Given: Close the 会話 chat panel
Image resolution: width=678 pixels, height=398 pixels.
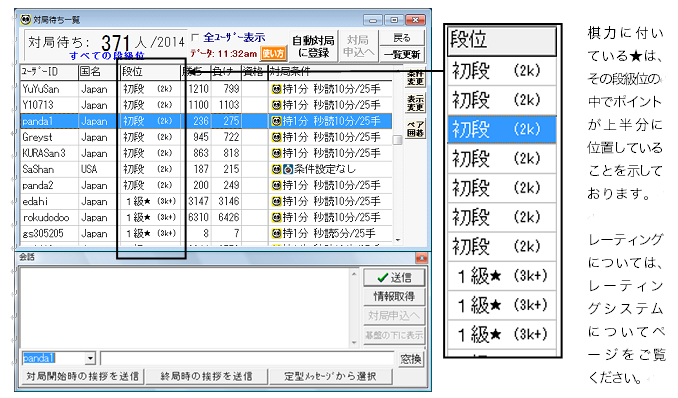Looking at the screenshot, I should click(x=422, y=258).
